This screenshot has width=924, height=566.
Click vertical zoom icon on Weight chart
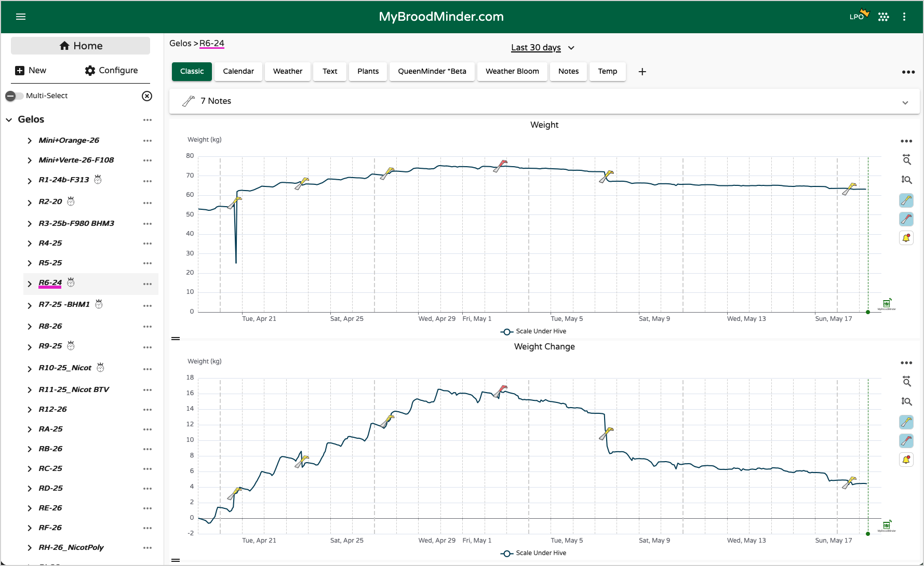(x=906, y=180)
